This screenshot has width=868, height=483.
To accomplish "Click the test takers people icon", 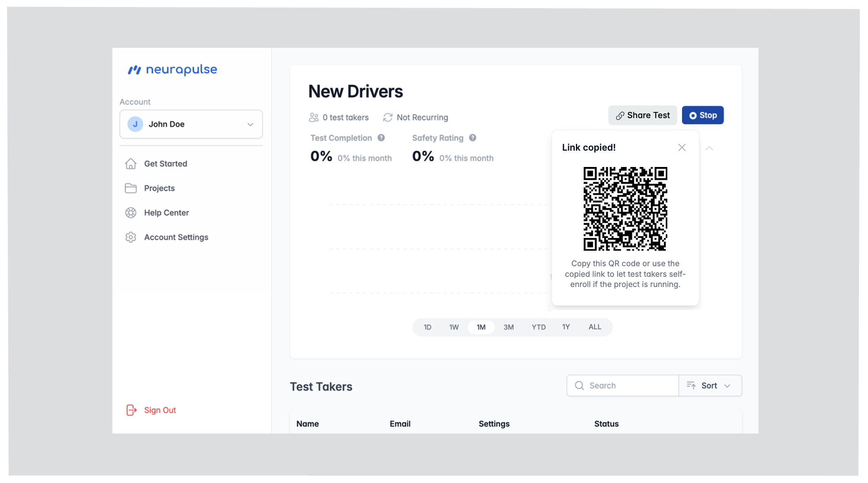I will pos(314,118).
